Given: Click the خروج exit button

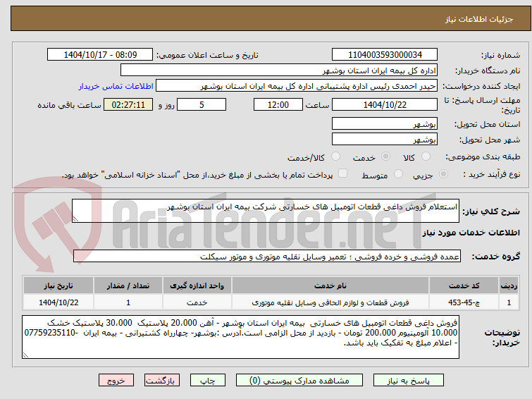Looking at the screenshot, I should tap(116, 381).
